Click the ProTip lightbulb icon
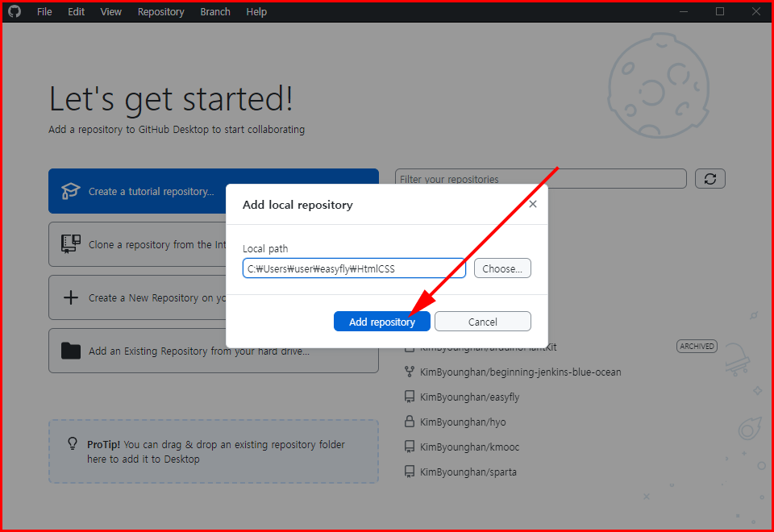This screenshot has height=532, width=774. click(x=73, y=443)
